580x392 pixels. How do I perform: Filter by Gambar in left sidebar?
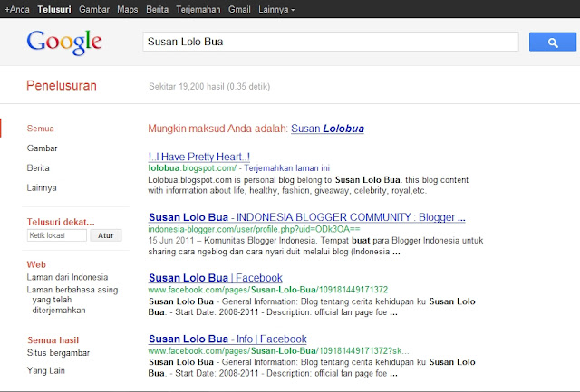42,148
